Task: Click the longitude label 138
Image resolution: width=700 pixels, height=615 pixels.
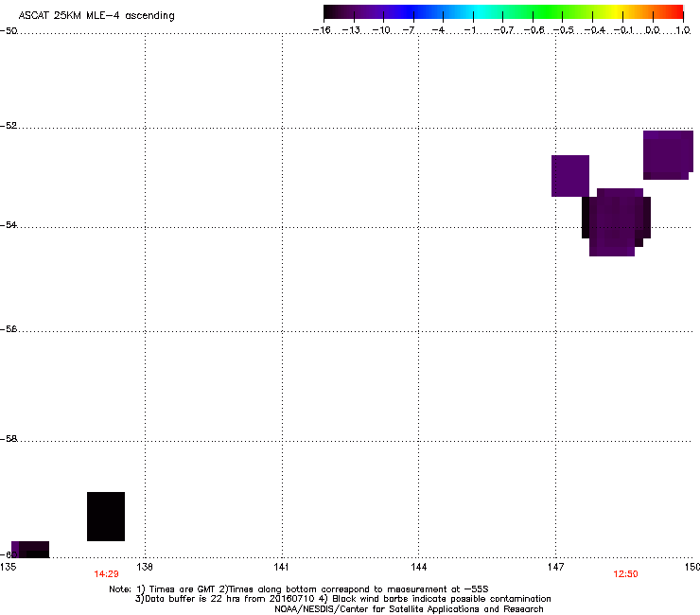Action: [x=145, y=567]
